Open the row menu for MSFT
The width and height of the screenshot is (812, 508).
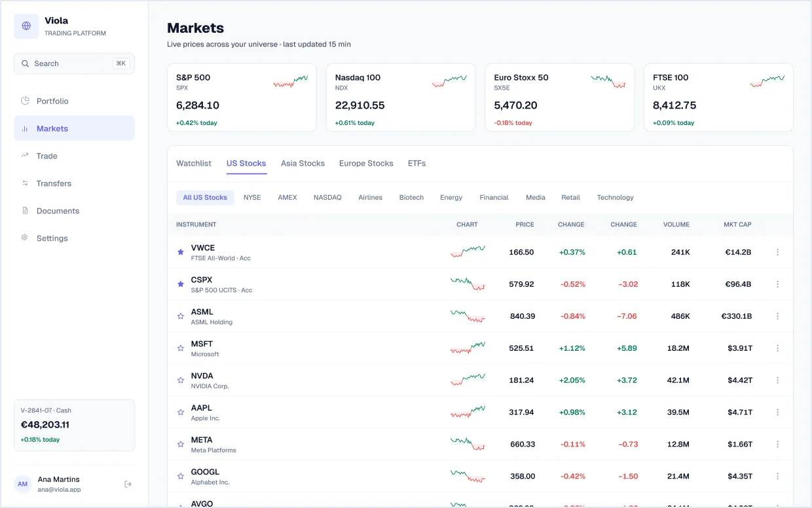tap(777, 348)
